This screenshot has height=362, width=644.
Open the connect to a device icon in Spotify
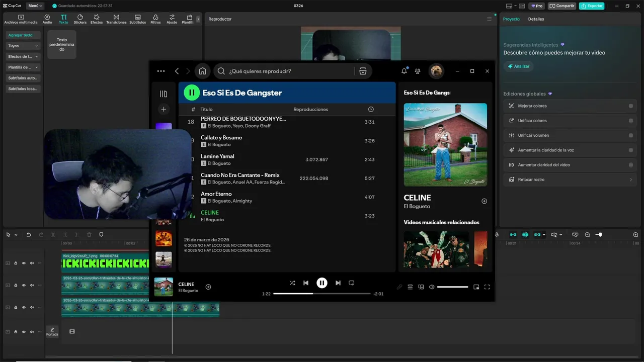pos(421,287)
